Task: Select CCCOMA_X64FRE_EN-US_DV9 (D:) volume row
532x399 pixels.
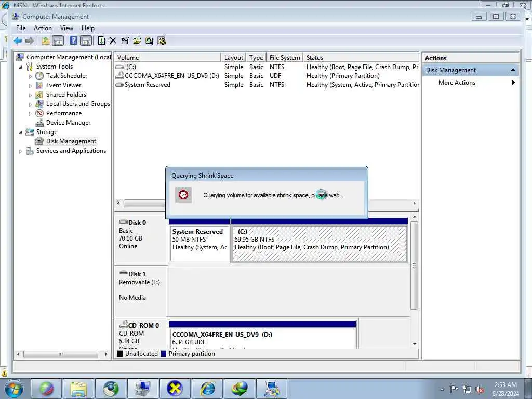Action: 267,76
